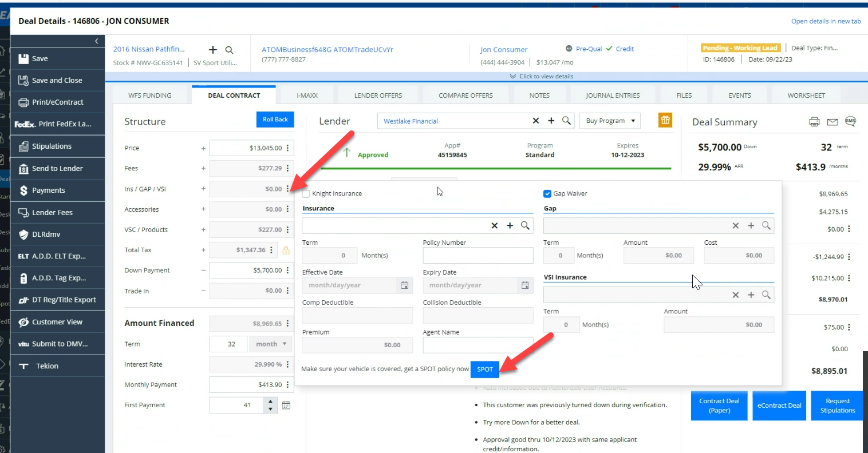
Task: Click A.D.D. Tag Export item
Action: click(x=57, y=278)
